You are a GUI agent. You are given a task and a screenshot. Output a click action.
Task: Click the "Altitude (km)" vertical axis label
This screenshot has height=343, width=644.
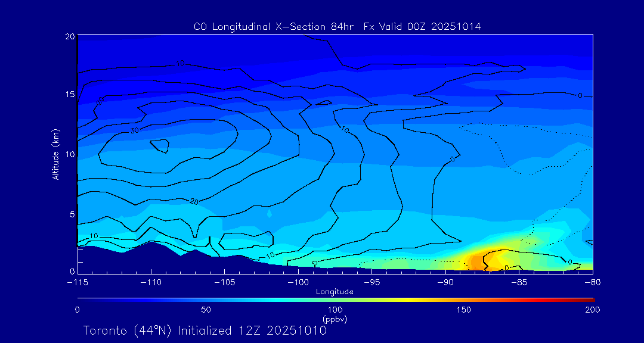[x=55, y=154]
